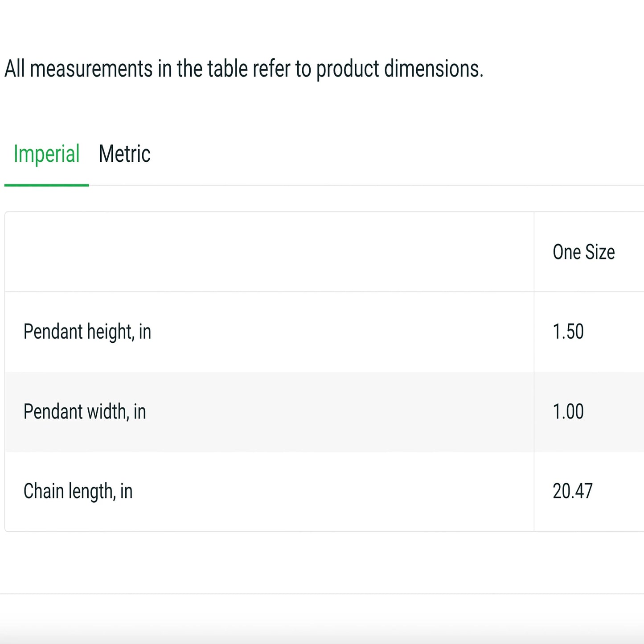Screen dimensions: 644x644
Task: Click the column border in Pendant width row
Action: coord(534,412)
